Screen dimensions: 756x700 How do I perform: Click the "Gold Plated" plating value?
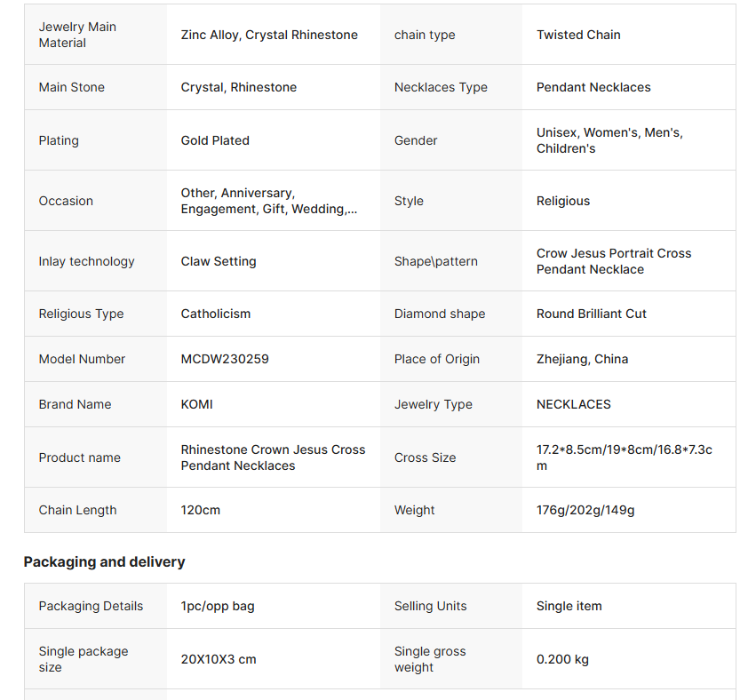click(x=215, y=141)
